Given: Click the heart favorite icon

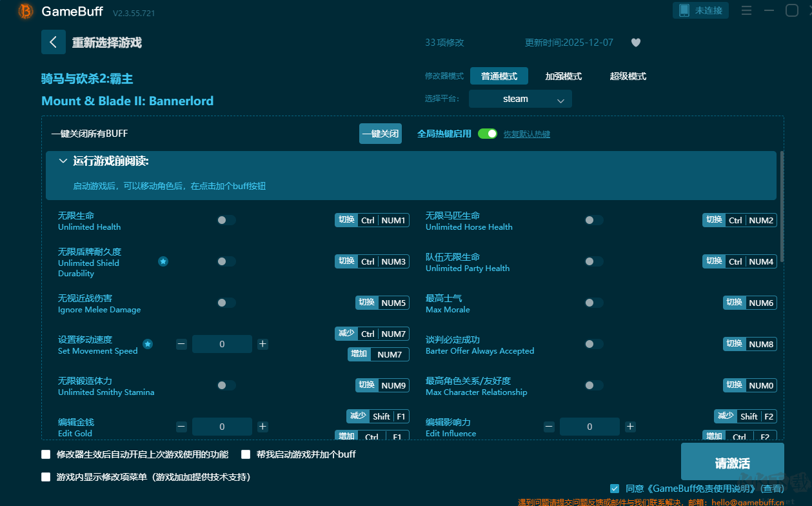Looking at the screenshot, I should click(x=635, y=43).
